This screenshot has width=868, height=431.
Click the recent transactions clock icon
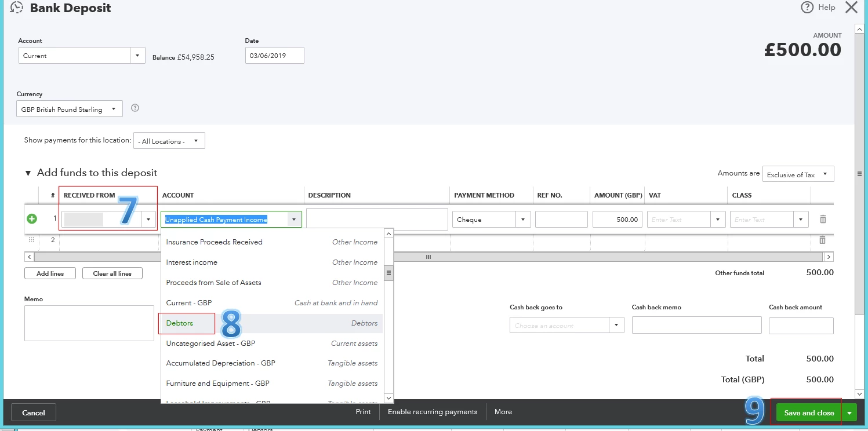pyautogui.click(x=17, y=8)
